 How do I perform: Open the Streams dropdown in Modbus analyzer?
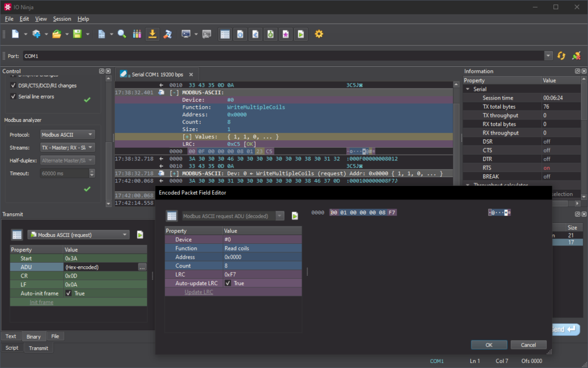point(68,147)
